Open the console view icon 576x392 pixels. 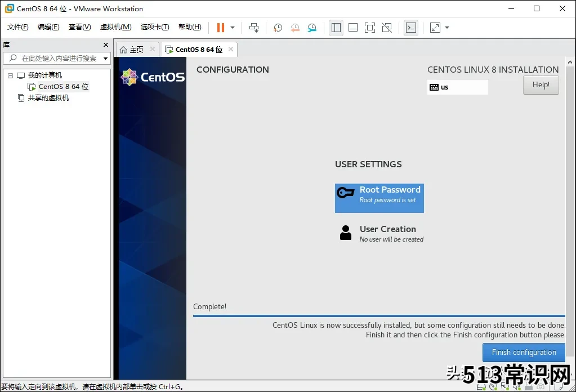[411, 28]
